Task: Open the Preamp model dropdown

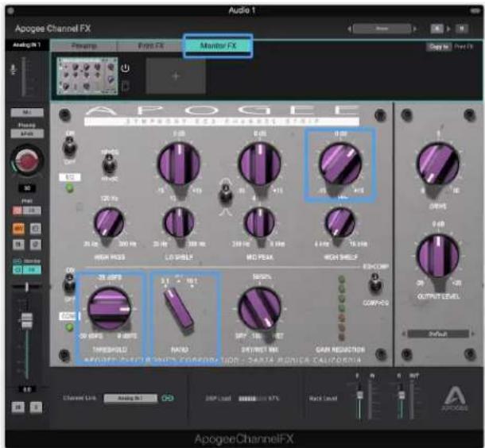Action: pyautogui.click(x=27, y=133)
